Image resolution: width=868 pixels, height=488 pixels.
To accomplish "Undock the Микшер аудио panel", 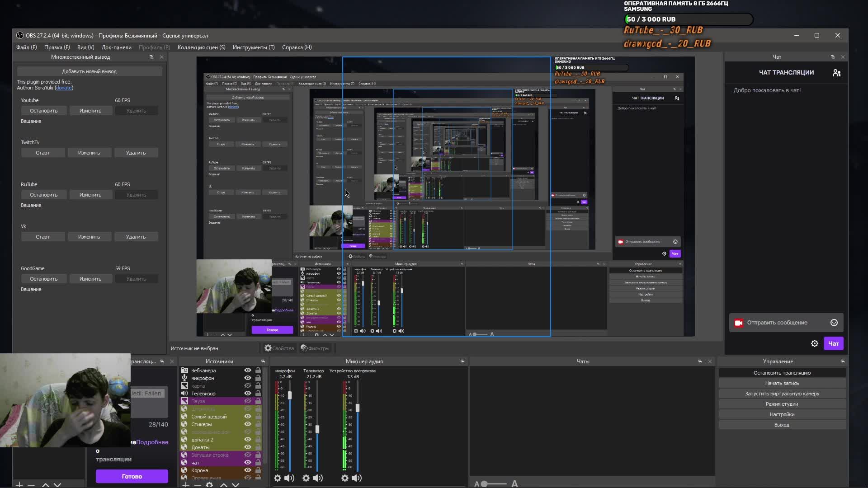I will pos(462,361).
